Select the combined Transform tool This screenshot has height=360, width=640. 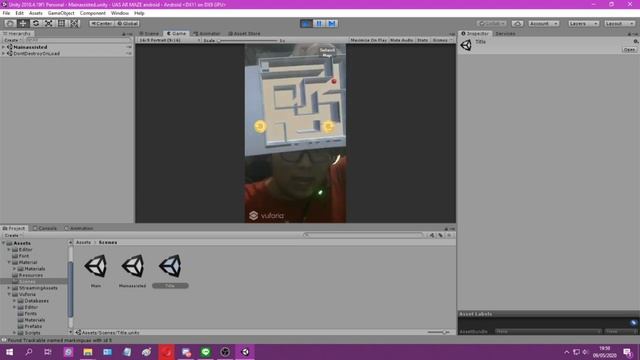tap(74, 23)
